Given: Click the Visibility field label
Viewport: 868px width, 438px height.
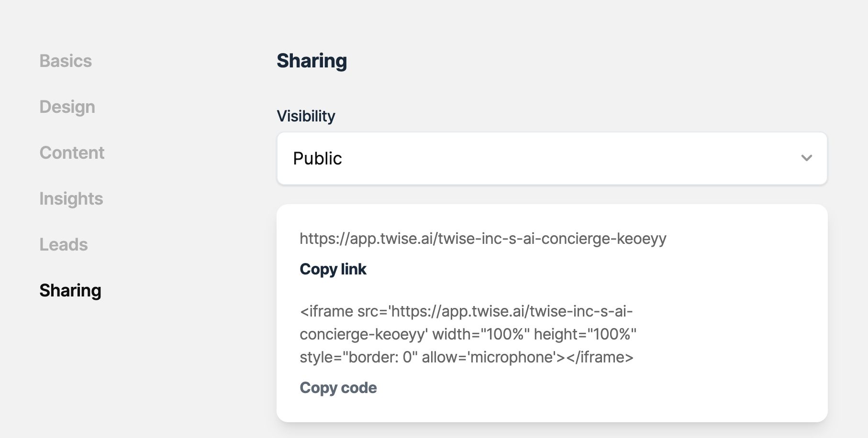Looking at the screenshot, I should click(306, 116).
